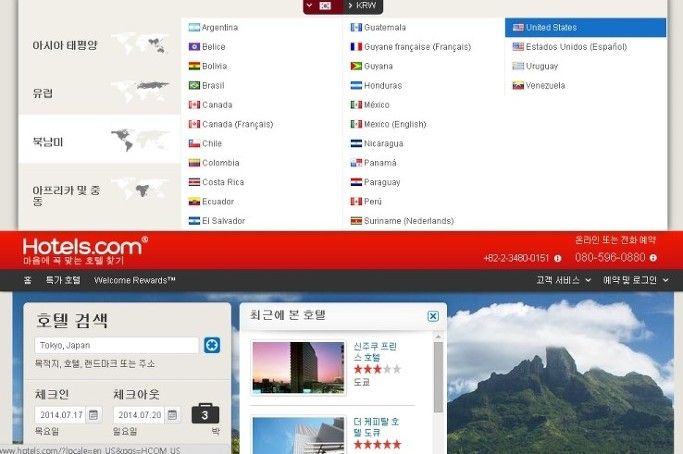The width and height of the screenshot is (683, 454).
Task: Click the Chile flag icon
Action: tap(194, 143)
